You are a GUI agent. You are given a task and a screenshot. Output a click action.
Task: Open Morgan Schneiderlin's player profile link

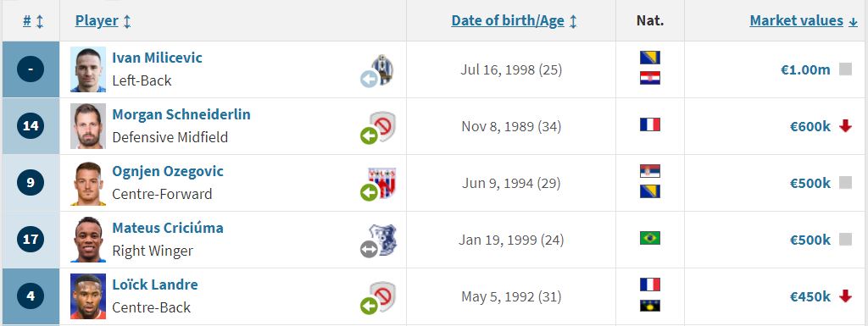[181, 114]
